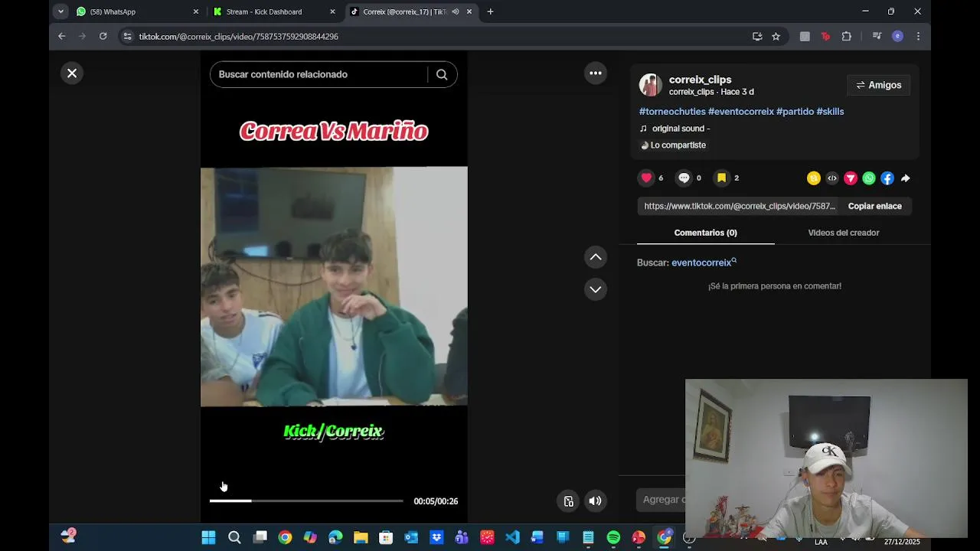Click the yellow repost share icon
Viewport: 980px width, 551px height.
point(814,178)
